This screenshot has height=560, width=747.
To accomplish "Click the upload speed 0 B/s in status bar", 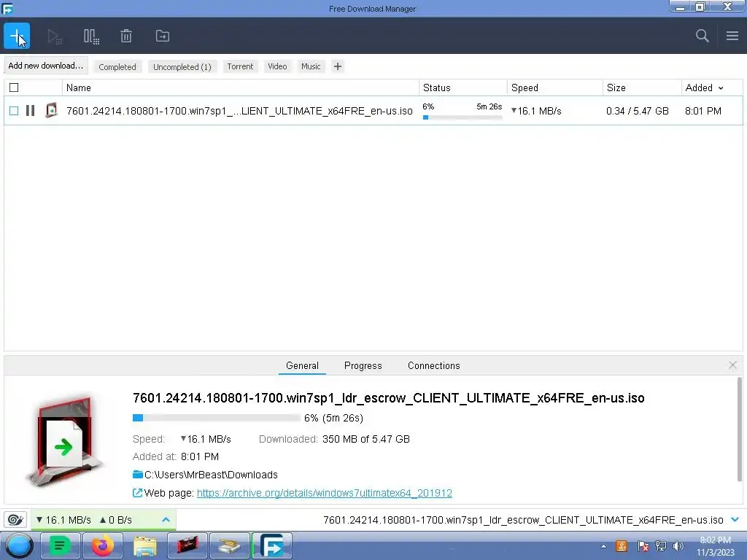I will pos(116,520).
